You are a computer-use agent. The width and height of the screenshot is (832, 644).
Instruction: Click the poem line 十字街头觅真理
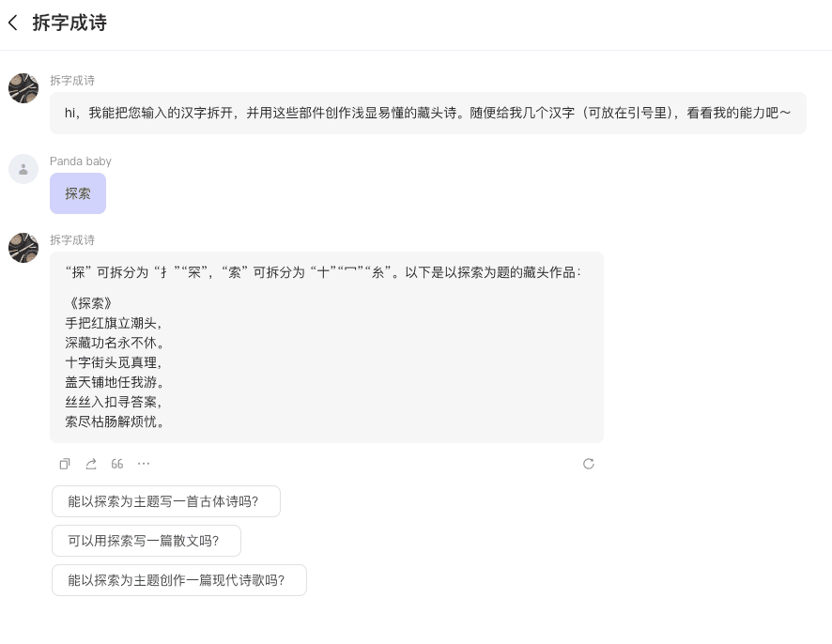pyautogui.click(x=115, y=362)
